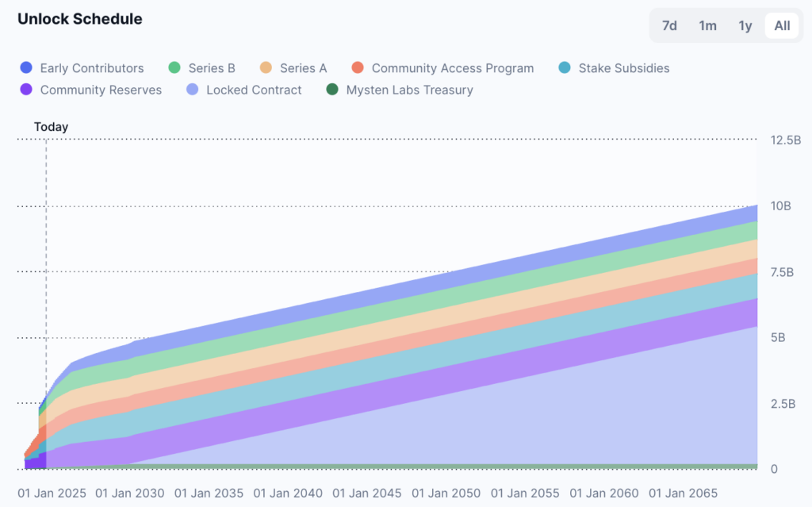812x507 pixels.
Task: Click the Early Contributors blue legend dot
Action: pyautogui.click(x=26, y=68)
